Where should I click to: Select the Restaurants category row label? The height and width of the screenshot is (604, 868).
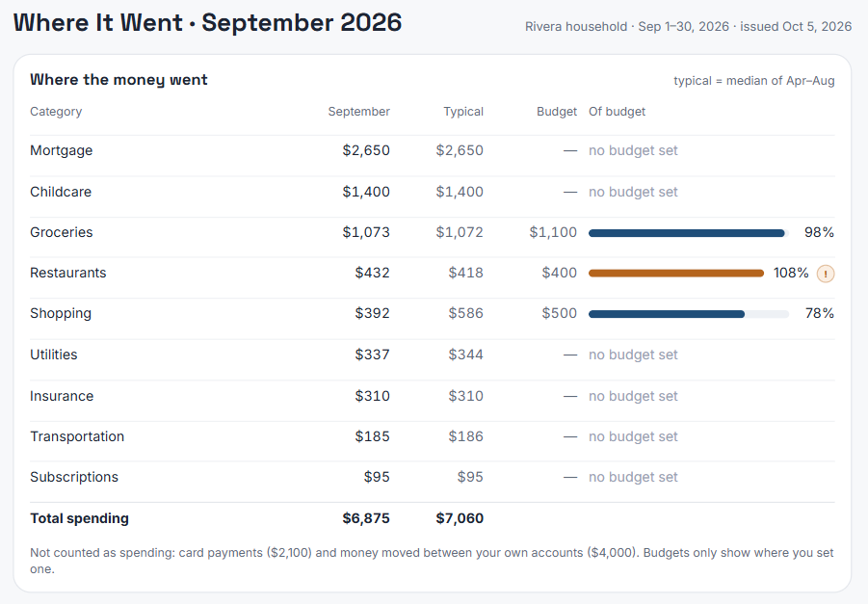[x=68, y=273]
